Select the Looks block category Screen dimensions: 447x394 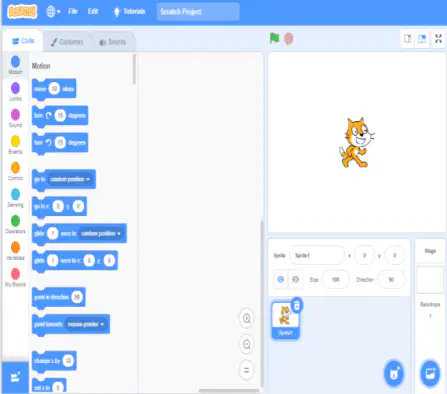point(15,92)
